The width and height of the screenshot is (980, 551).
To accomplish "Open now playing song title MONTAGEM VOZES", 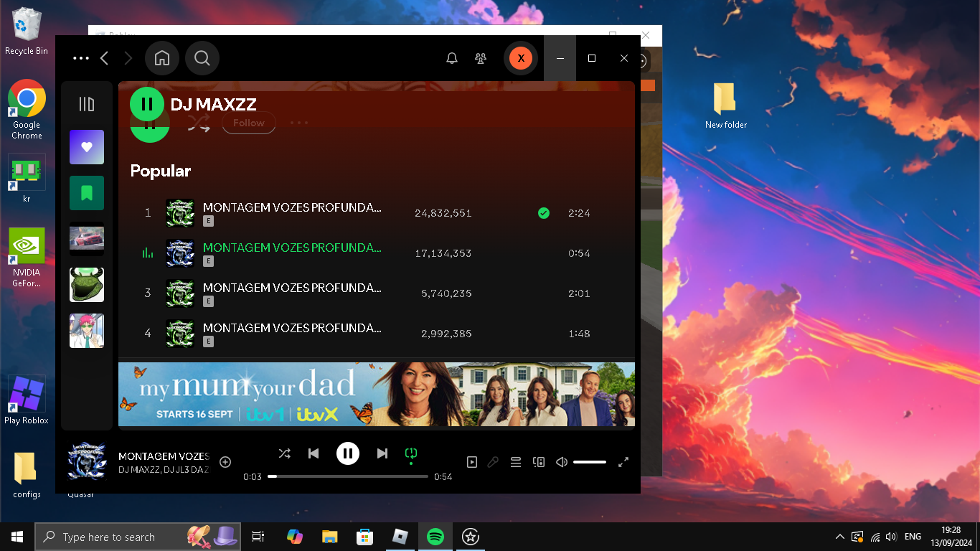I will coord(164,456).
